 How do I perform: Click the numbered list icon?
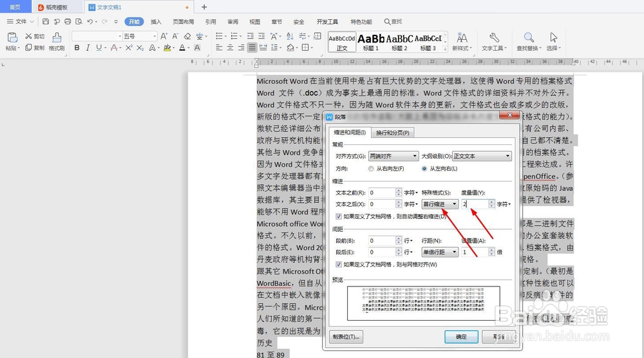[x=234, y=36]
